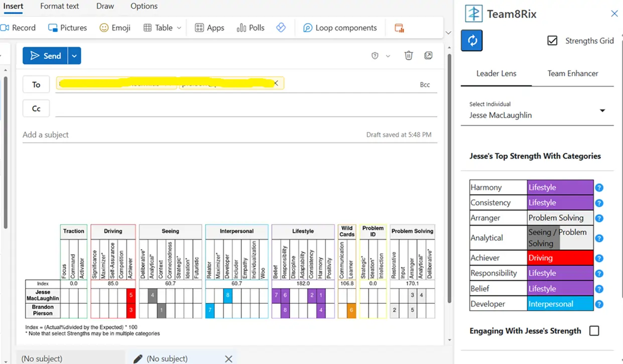Select the first (No subject) draft tab
Viewport: 623px width, 364px height.
[x=70, y=358]
